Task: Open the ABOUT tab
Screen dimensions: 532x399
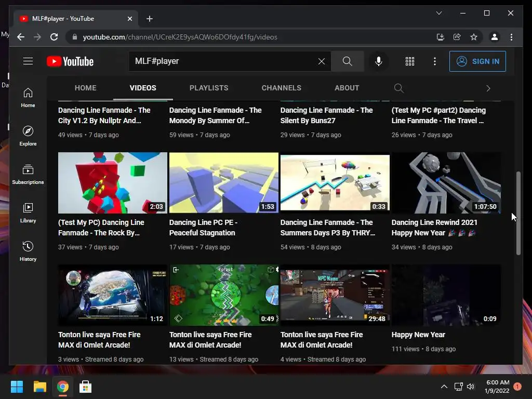Action: click(347, 88)
